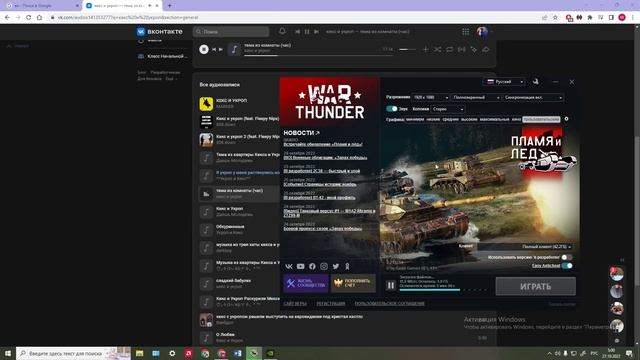Select пользовательское graphics preset

pyautogui.click(x=541, y=119)
